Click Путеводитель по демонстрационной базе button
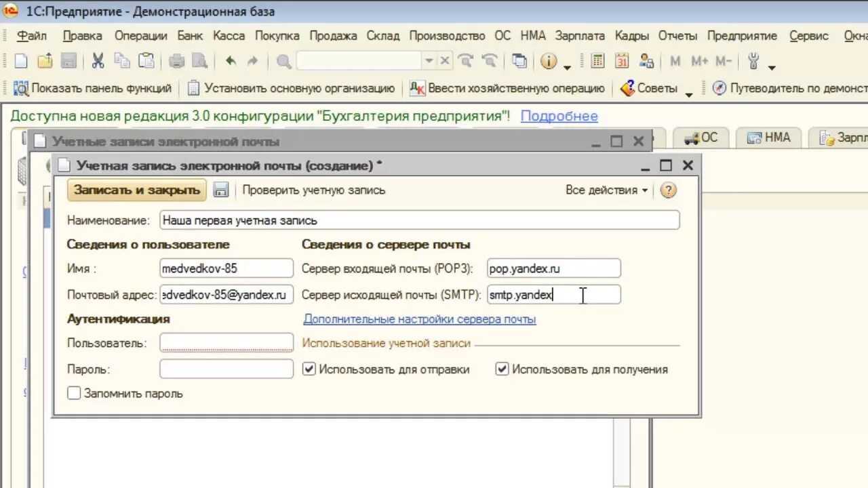The width and height of the screenshot is (868, 488). [789, 88]
